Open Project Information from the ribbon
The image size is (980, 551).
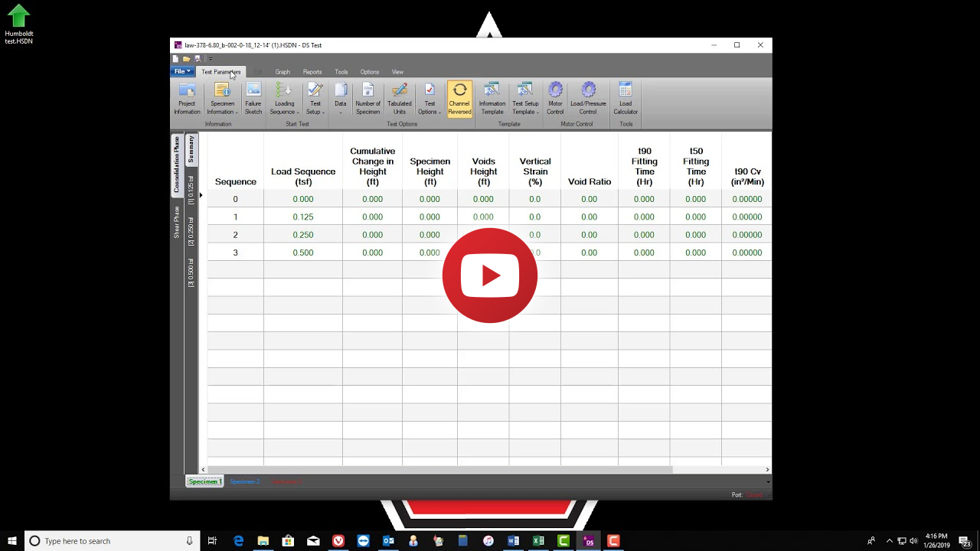point(187,99)
